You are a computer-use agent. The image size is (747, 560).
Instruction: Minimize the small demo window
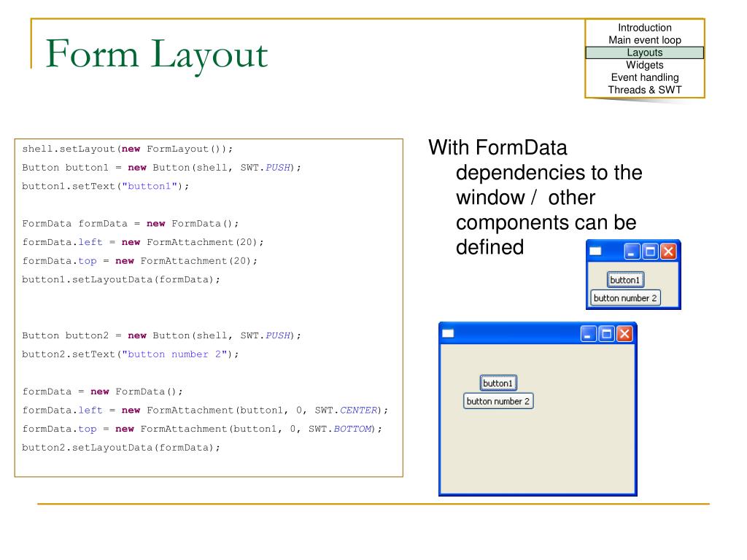[632, 251]
